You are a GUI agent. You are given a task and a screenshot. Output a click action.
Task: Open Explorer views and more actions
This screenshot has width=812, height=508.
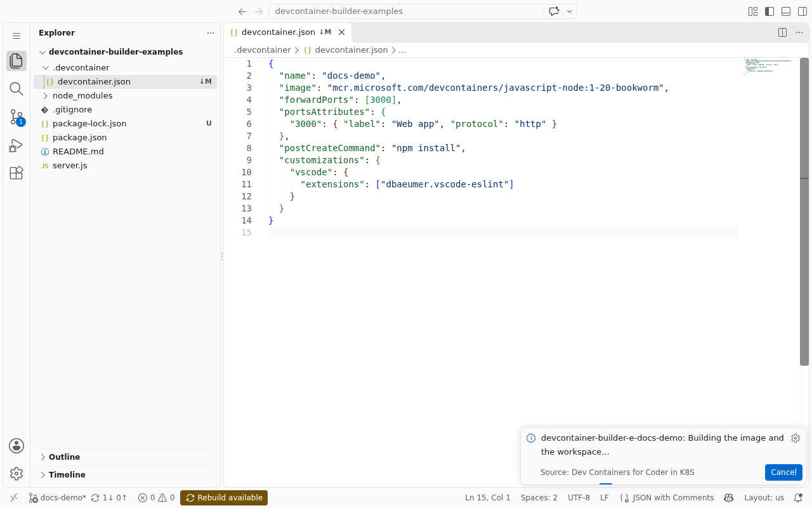211,33
